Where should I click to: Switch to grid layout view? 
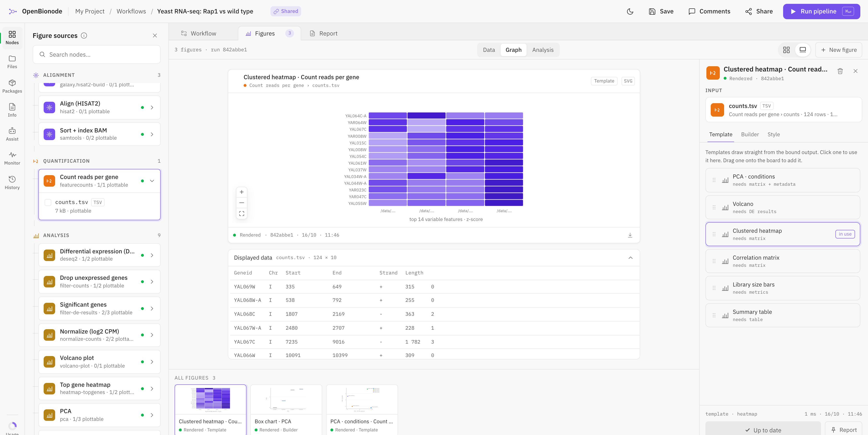[786, 50]
